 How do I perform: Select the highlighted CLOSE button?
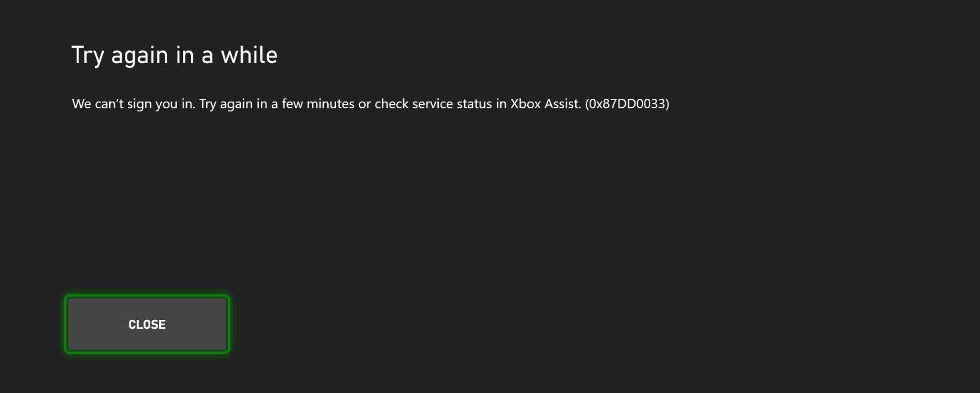146,324
